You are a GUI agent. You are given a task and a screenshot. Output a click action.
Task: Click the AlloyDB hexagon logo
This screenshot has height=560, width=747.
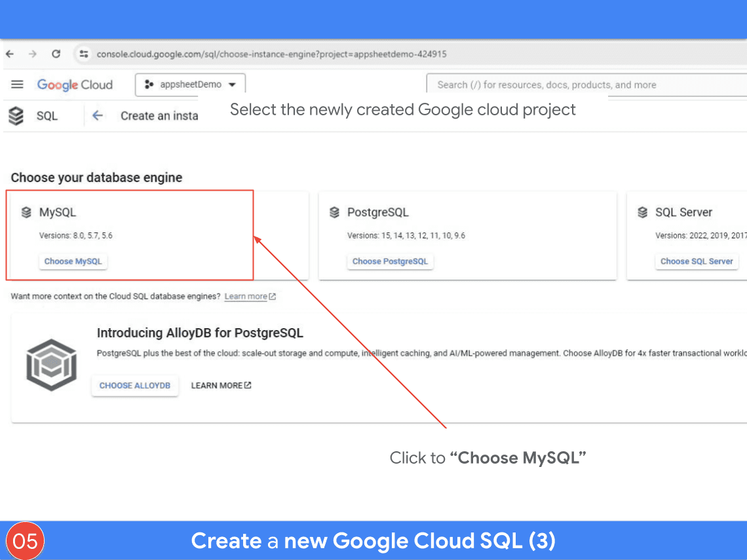click(51, 365)
